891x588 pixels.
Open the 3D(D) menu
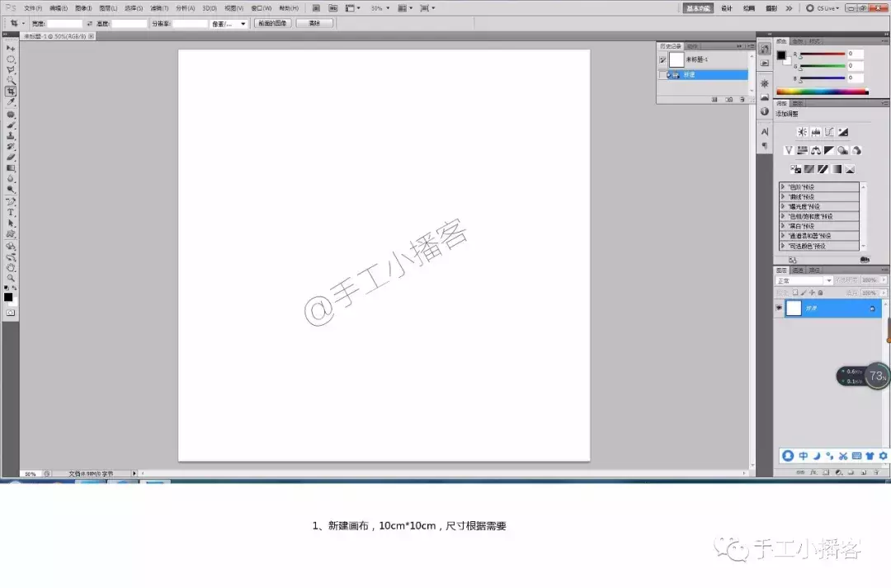coord(210,8)
